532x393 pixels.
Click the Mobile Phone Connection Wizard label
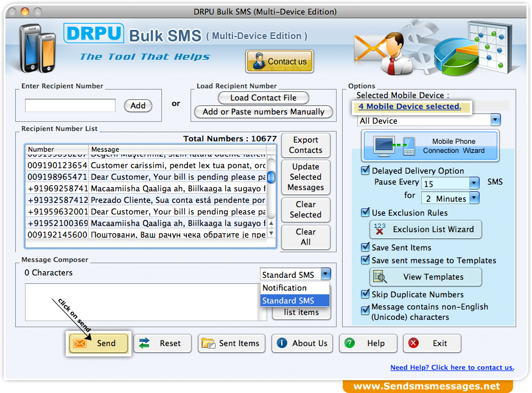(453, 146)
